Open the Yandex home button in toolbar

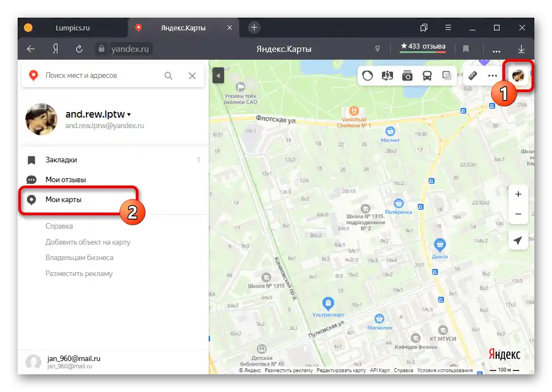(x=55, y=49)
